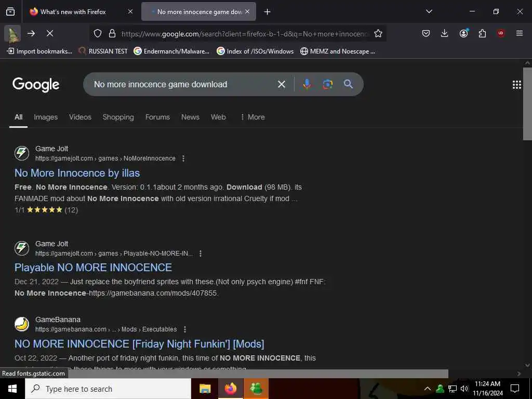Expand the More search filters dropdown
This screenshot has height=399, width=532.
coord(252,117)
